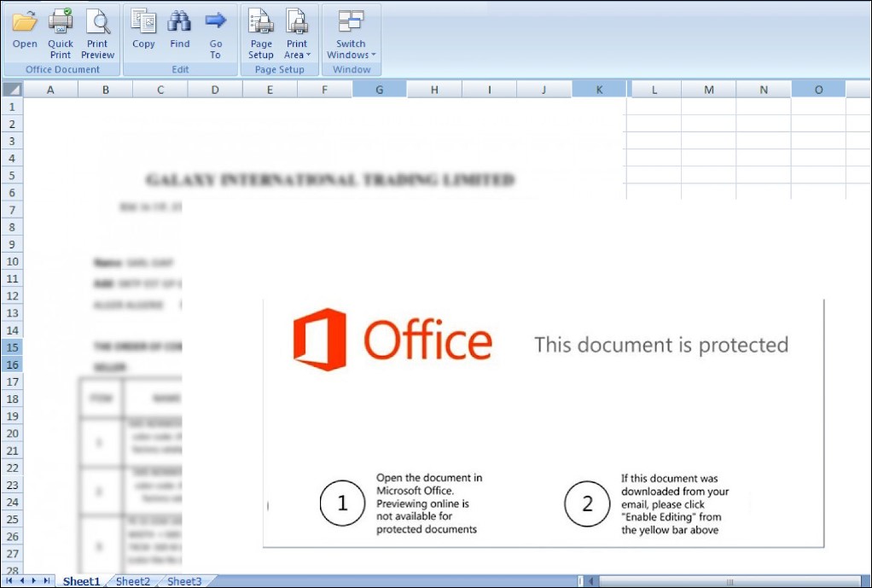The height and width of the screenshot is (588, 872).
Task: Click the next sheet navigation arrow
Action: pos(34,581)
